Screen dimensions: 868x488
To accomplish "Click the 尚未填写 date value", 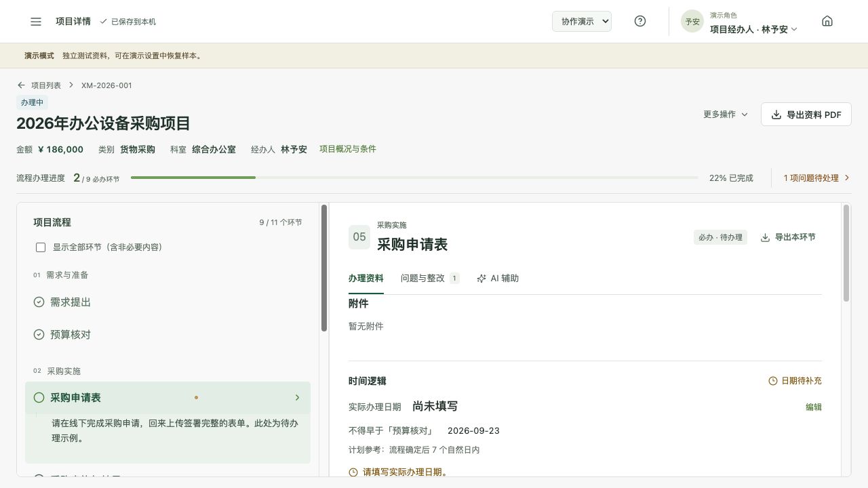I will [x=435, y=407].
